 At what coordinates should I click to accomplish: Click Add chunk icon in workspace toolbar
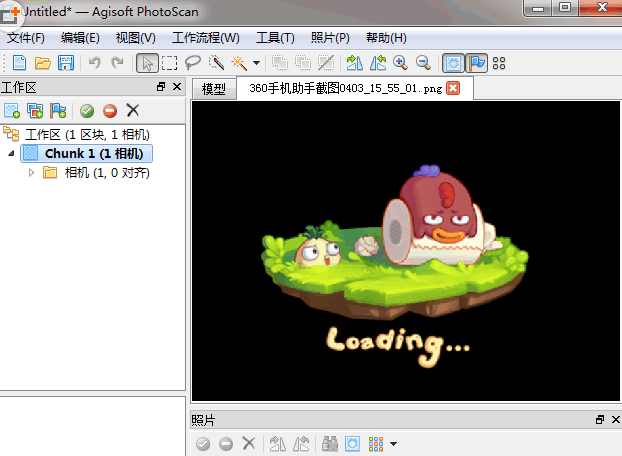12,111
